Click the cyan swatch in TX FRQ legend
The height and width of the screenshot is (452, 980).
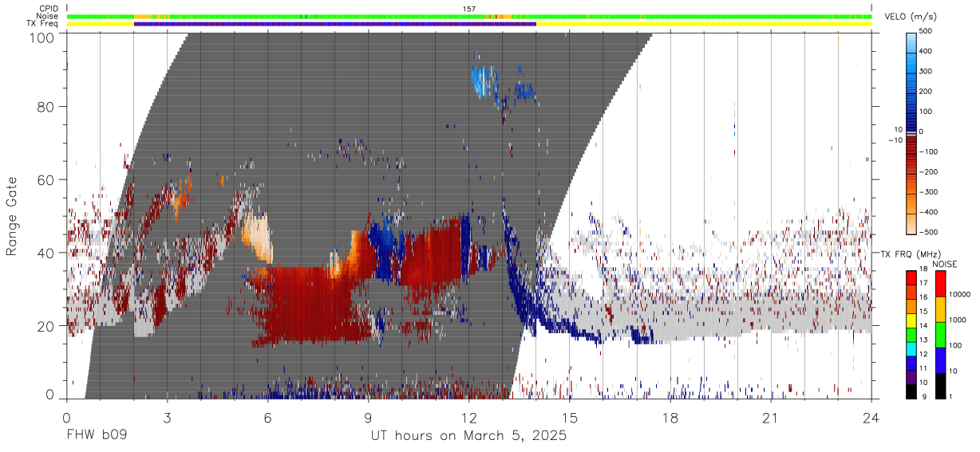coord(911,348)
